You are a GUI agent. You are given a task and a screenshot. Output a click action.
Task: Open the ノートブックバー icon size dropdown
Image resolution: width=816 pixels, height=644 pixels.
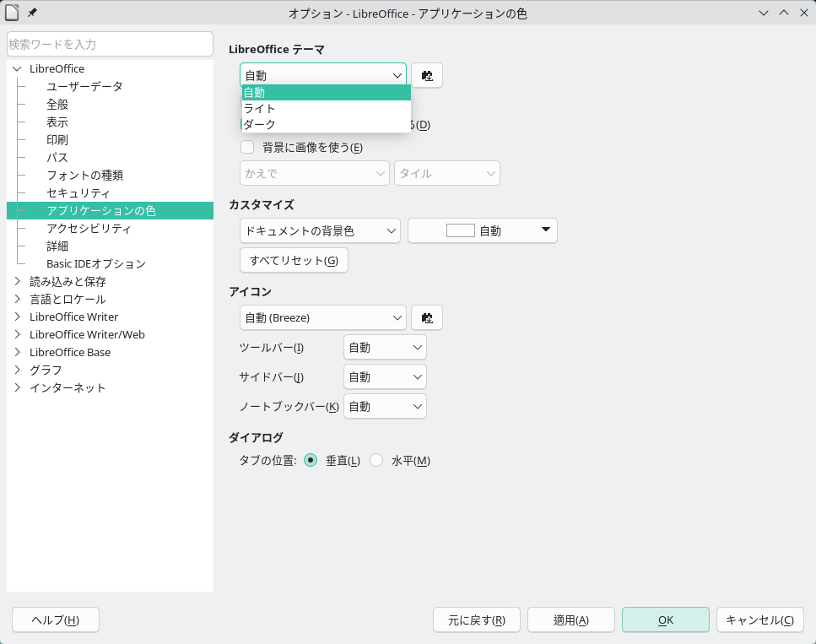385,407
